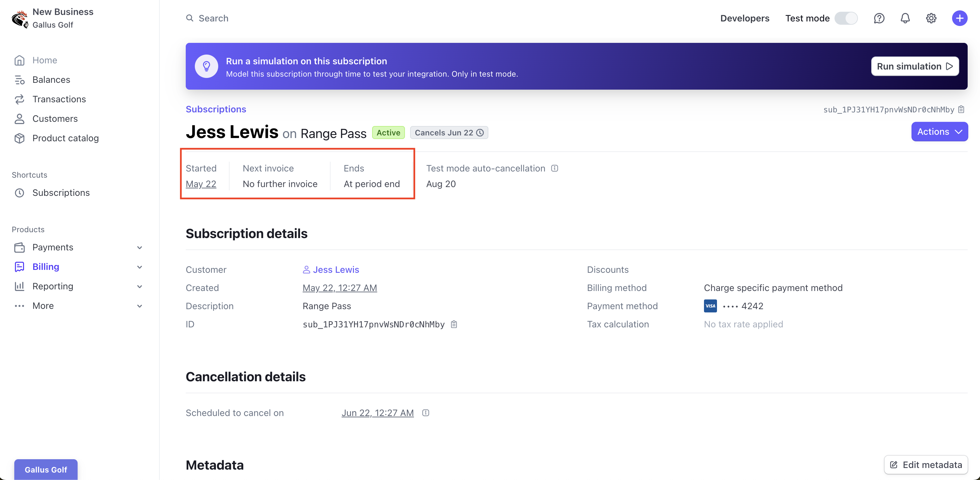Click the Product catalog box icon
Viewport: 980px width, 480px height.
tap(19, 138)
